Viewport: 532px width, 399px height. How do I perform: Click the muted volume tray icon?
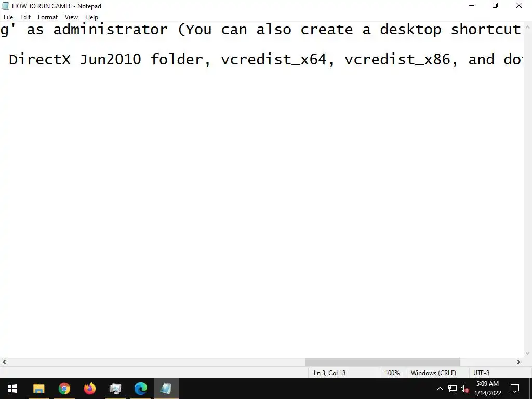click(464, 389)
